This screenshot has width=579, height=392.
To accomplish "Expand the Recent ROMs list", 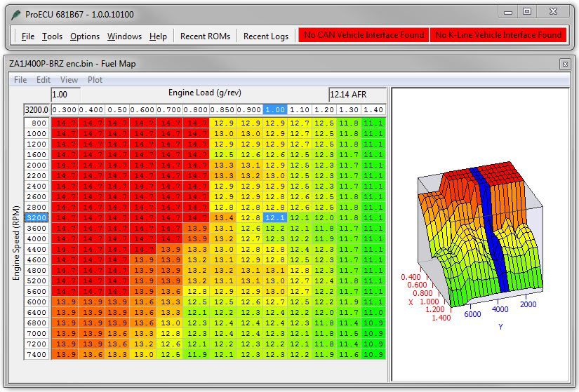I will [205, 36].
